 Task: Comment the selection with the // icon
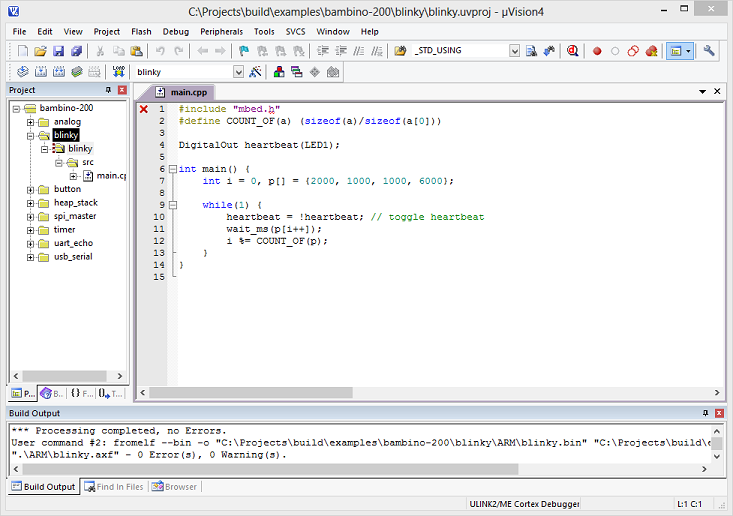359,50
